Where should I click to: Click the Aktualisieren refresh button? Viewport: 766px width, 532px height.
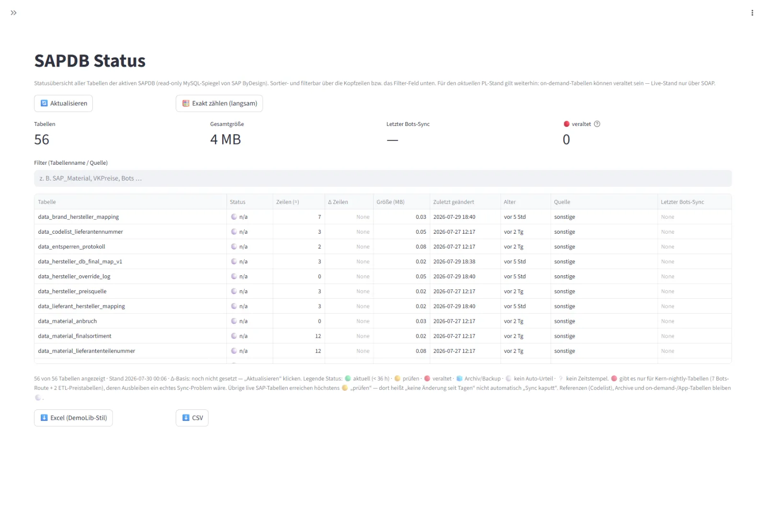(63, 103)
